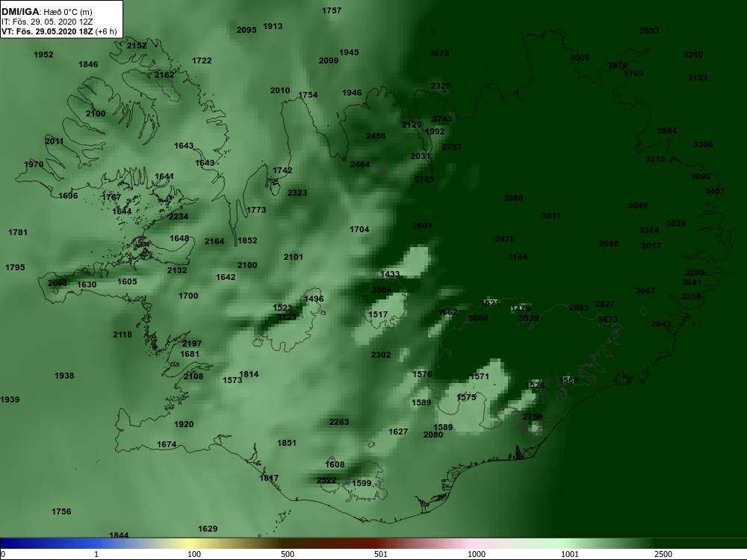
Task: Click the map value 2095
Action: pos(247,30)
